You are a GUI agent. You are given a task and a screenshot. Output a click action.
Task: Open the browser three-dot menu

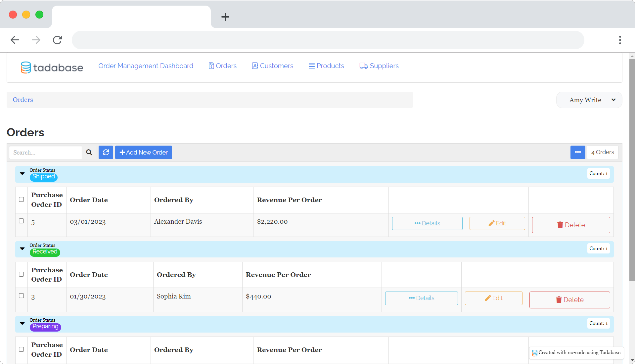click(620, 40)
